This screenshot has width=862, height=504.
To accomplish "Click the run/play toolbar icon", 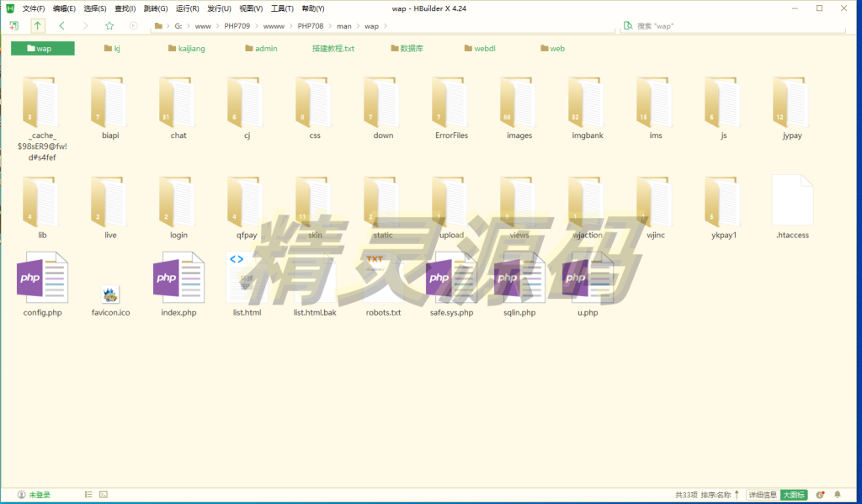I will (133, 26).
